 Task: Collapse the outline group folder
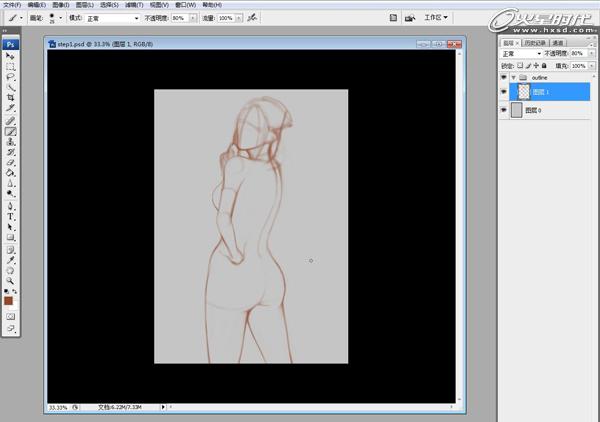513,77
